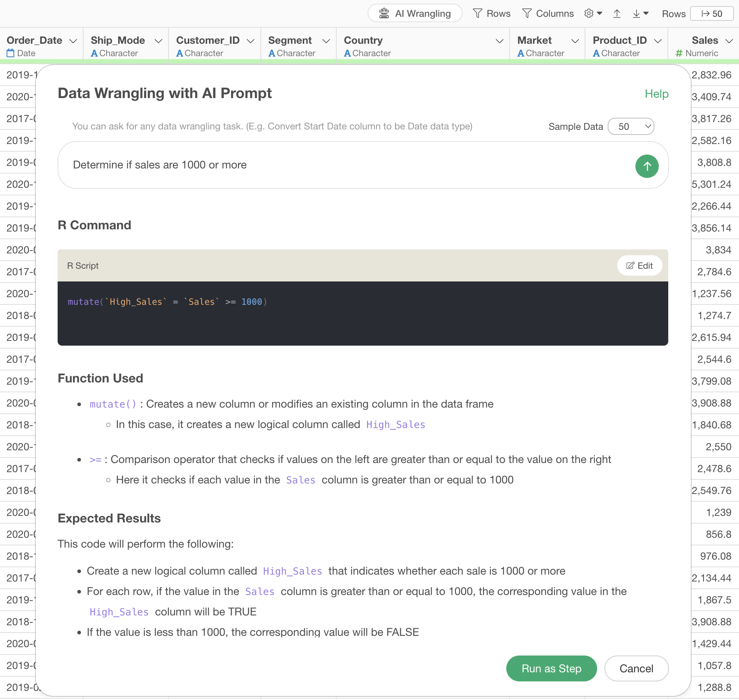Screen dimensions: 739x700
Task: Click the Run as Step button
Action: click(x=551, y=668)
